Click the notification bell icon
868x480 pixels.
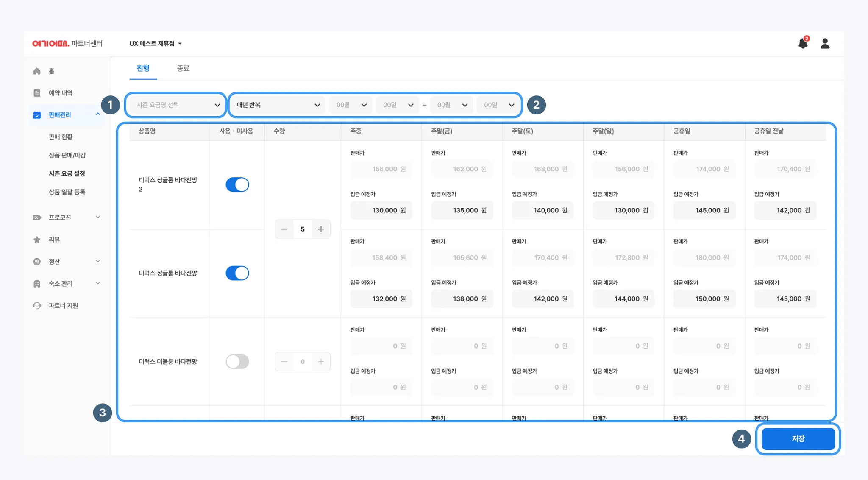coord(803,43)
